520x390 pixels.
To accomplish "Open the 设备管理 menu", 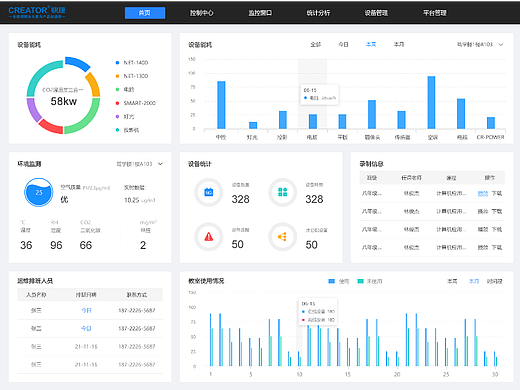I will (376, 13).
